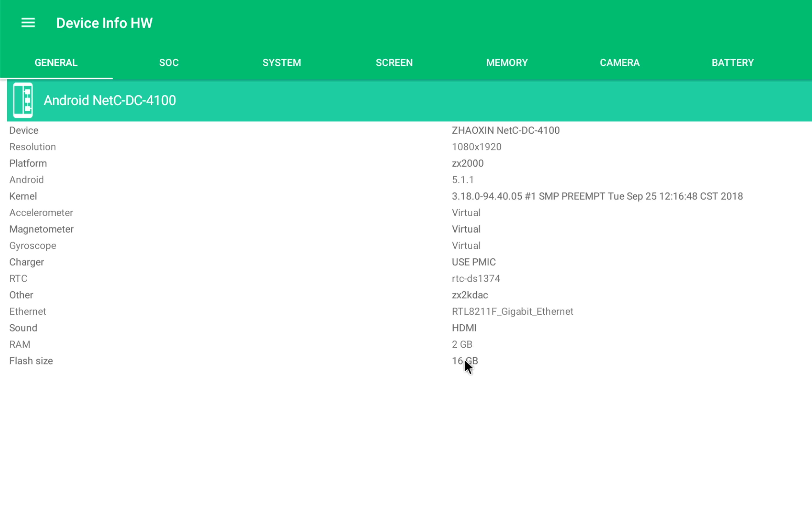Click the RTC label
The height and width of the screenshot is (508, 812).
[x=18, y=279]
